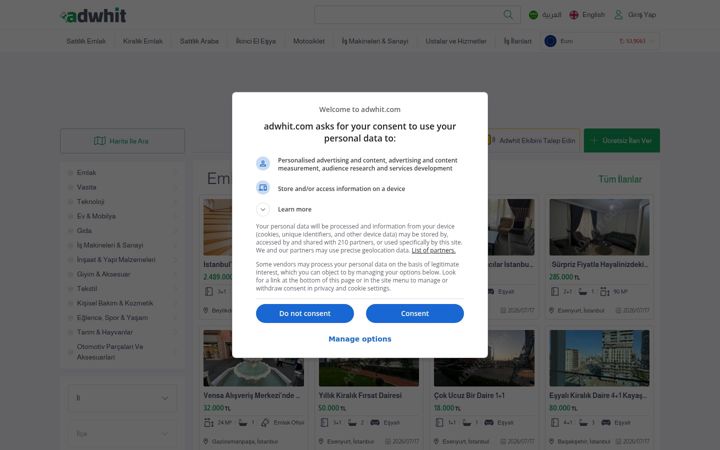Image resolution: width=720 pixels, height=450 pixels.
Task: Click the search magnifier icon
Action: coord(508,15)
